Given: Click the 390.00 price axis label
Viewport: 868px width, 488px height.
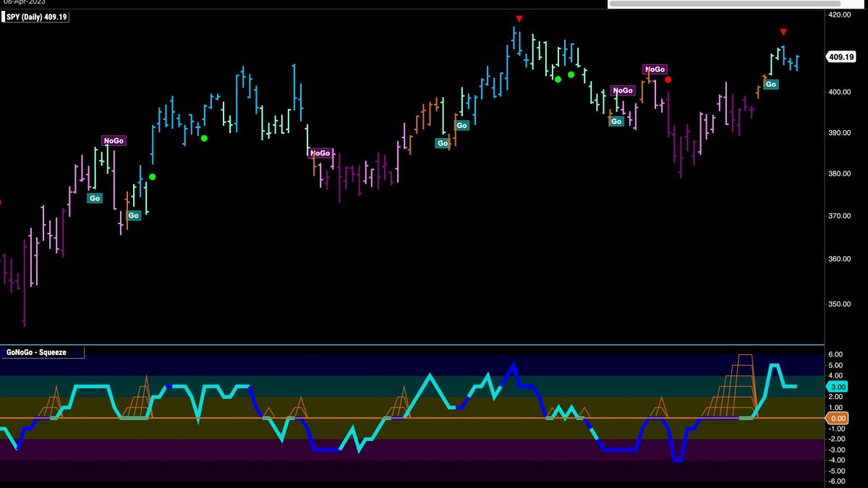Looking at the screenshot, I should (841, 133).
